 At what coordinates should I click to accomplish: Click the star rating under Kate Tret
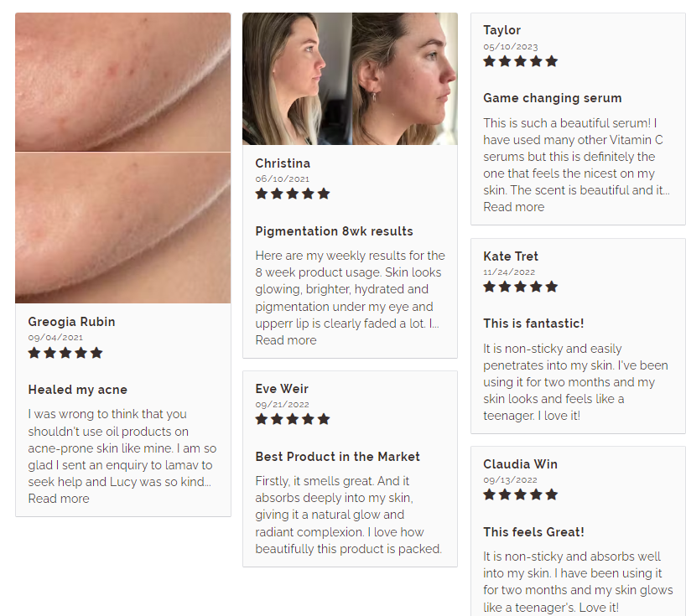(x=520, y=287)
